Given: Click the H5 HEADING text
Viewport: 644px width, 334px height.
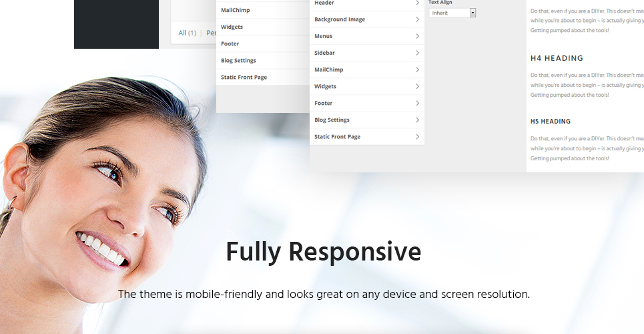Looking at the screenshot, I should click(x=551, y=122).
